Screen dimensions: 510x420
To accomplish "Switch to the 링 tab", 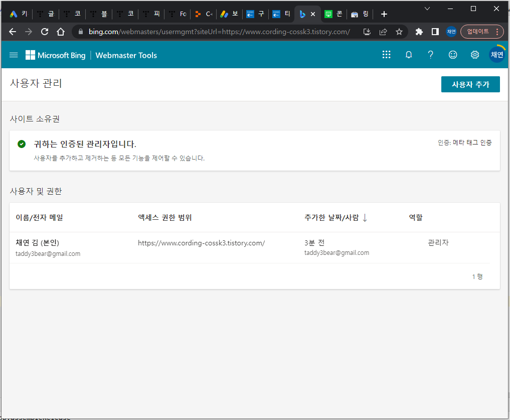I will pos(360,14).
